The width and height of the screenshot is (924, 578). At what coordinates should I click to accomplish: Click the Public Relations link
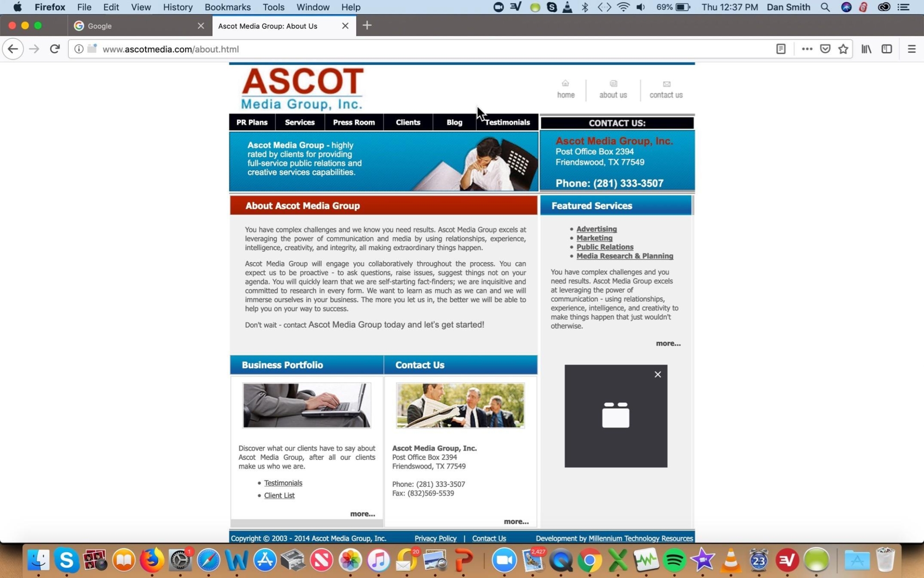[x=605, y=247]
